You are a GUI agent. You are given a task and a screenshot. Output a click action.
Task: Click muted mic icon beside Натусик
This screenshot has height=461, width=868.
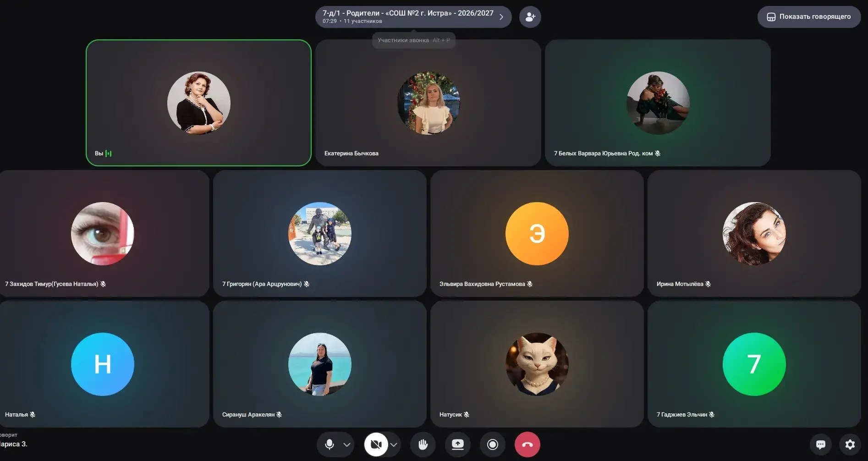467,414
